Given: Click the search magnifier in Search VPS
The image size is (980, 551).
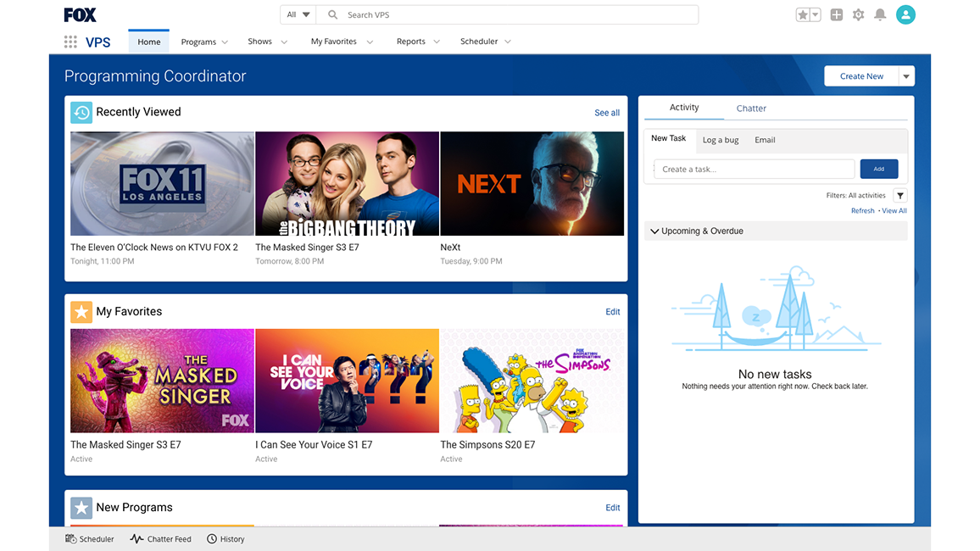Looking at the screenshot, I should tap(332, 14).
